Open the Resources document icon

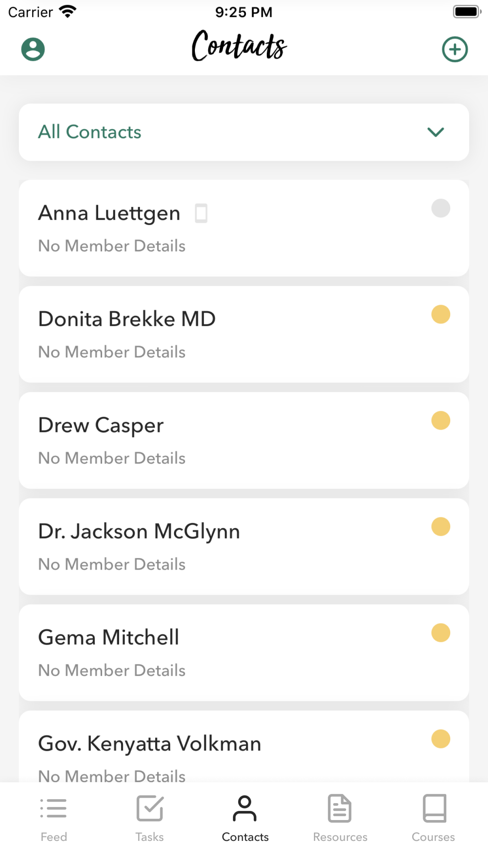click(x=340, y=808)
